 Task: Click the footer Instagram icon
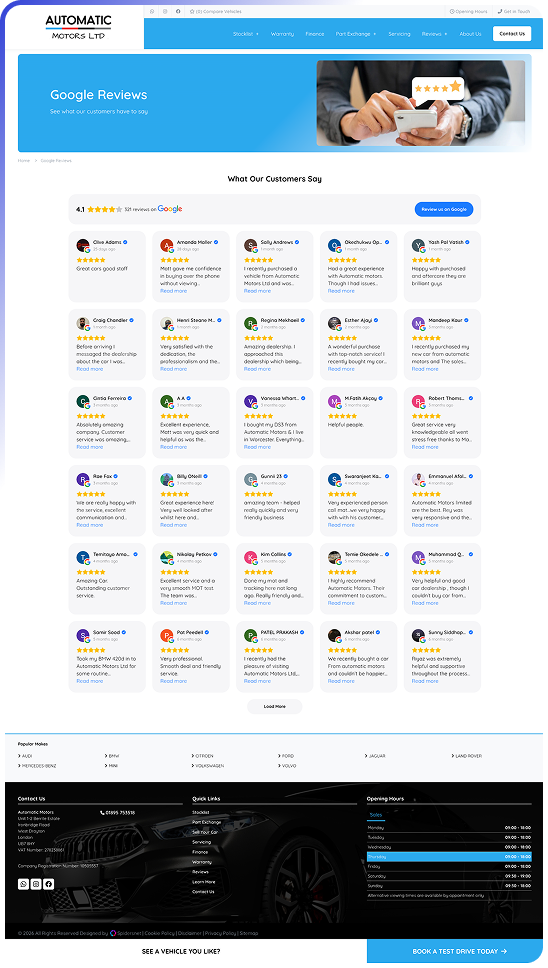tap(36, 884)
